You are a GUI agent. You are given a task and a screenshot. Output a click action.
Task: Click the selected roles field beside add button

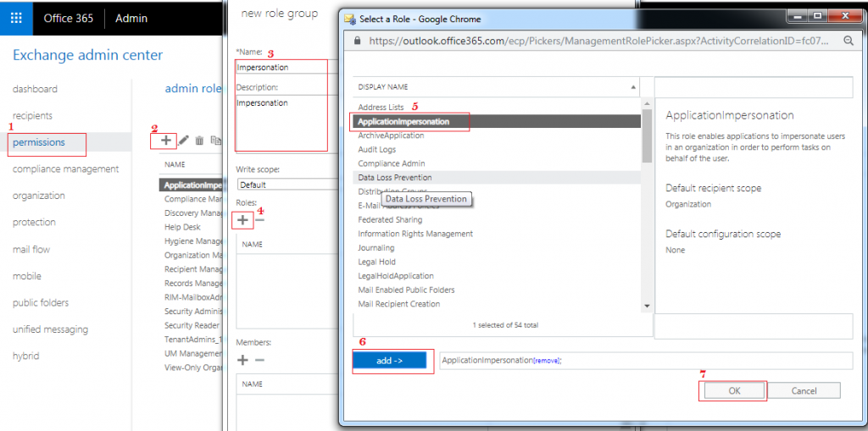(x=645, y=360)
